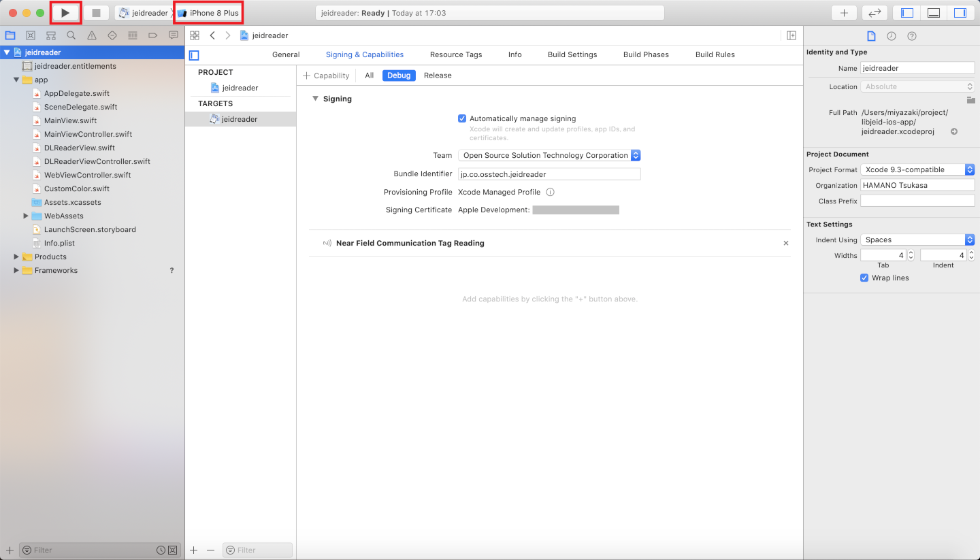Open code review with arrows button
Image resolution: width=980 pixels, height=560 pixels.
coord(875,13)
